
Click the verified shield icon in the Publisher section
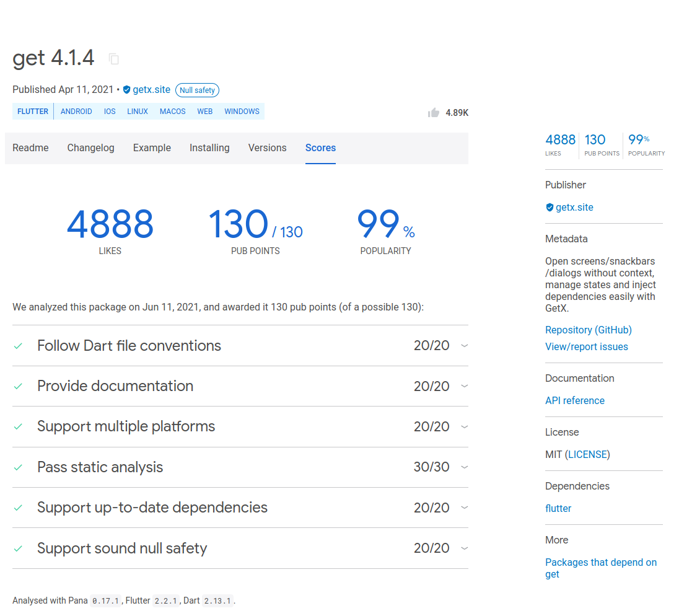[549, 207]
